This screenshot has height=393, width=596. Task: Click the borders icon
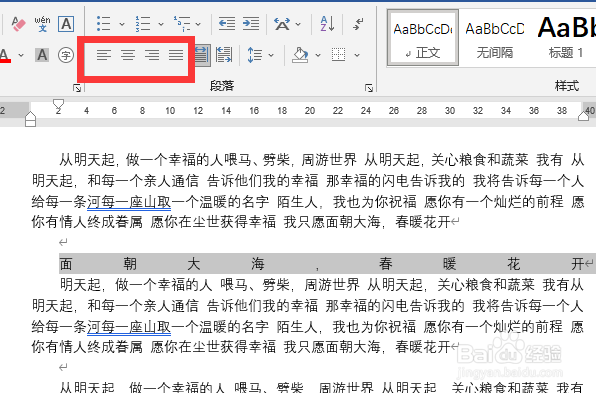[x=338, y=55]
